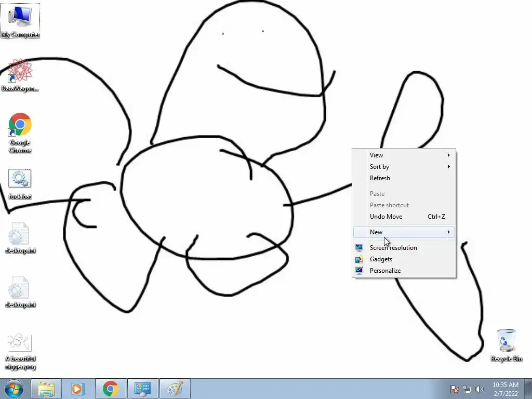Open the New submenu entry
Screen dimensions: 532x399
coord(404,232)
